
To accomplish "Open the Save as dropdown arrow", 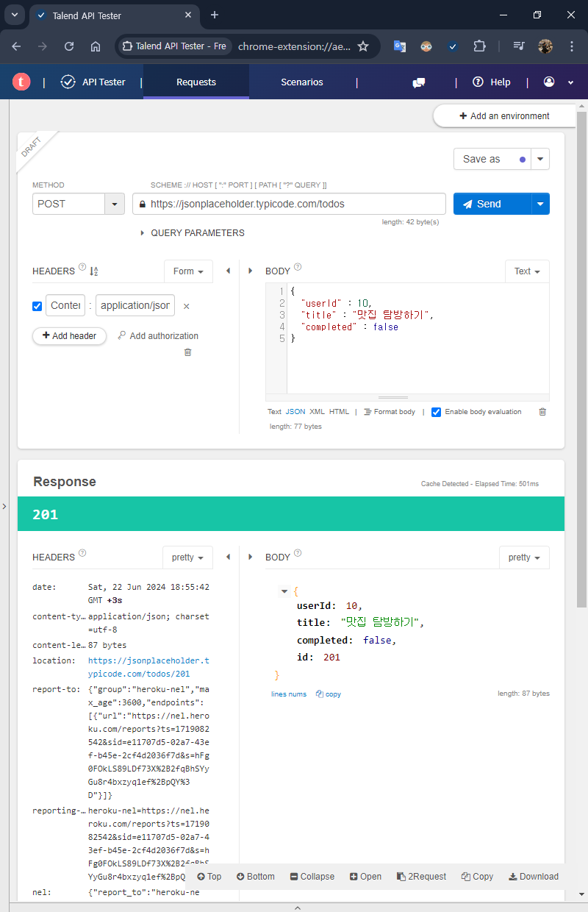I will pyautogui.click(x=540, y=159).
